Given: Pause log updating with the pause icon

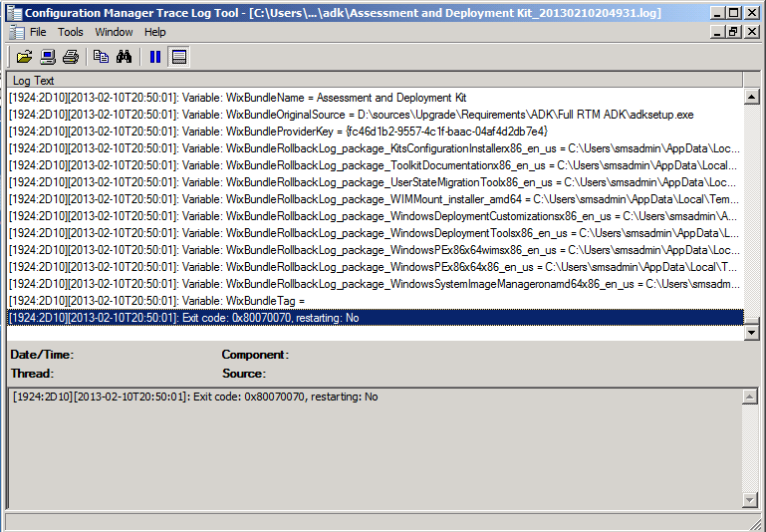Looking at the screenshot, I should (155, 57).
